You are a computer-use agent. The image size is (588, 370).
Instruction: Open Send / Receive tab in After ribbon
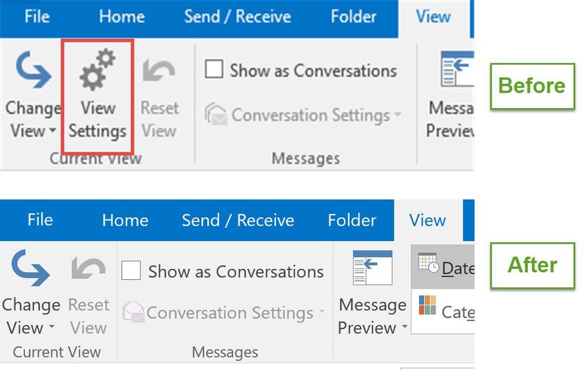238,220
